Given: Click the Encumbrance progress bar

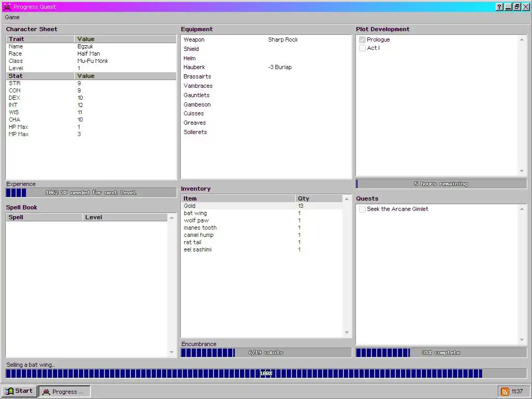Looking at the screenshot, I should [x=266, y=353].
